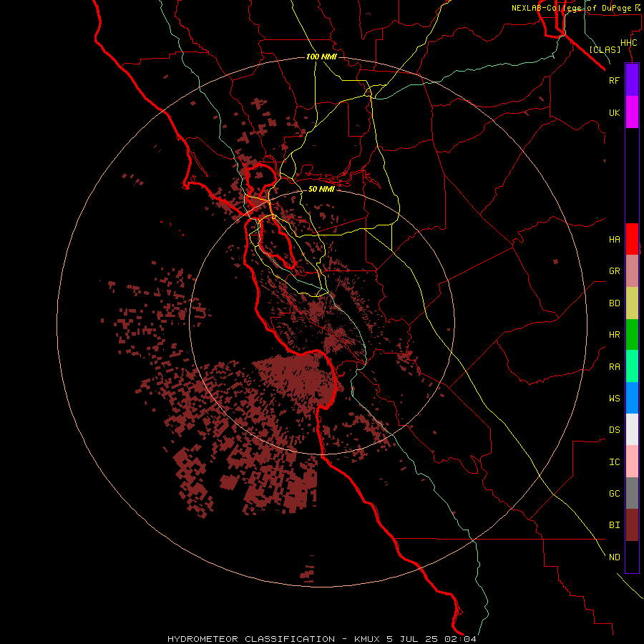Click the [CLAS] label text
The image size is (644, 644).
click(x=605, y=49)
